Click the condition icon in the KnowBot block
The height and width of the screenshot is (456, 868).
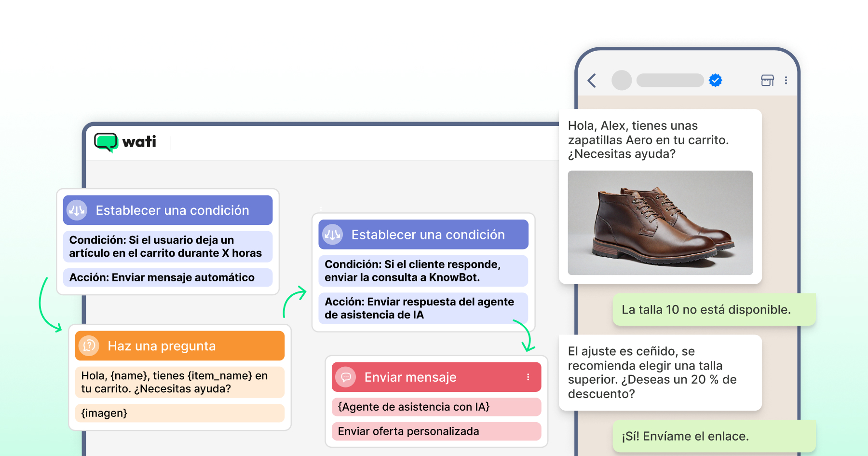click(x=333, y=235)
